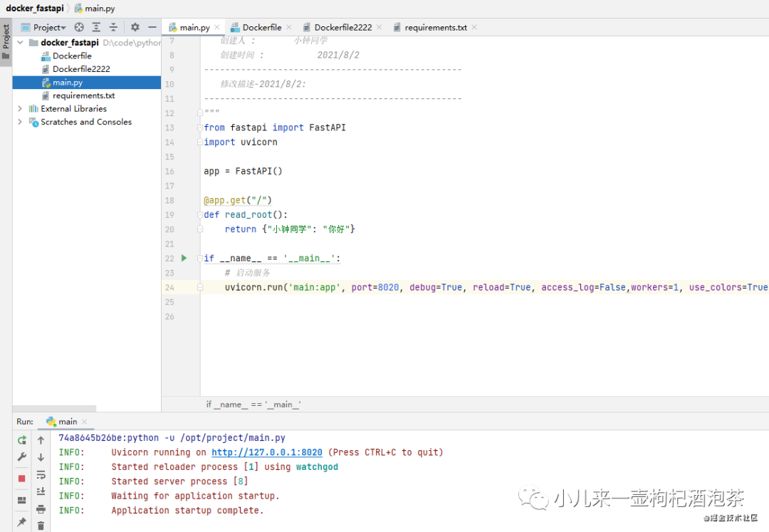The image size is (769, 532).
Task: Click the locate file crosshair icon
Action: click(x=79, y=27)
